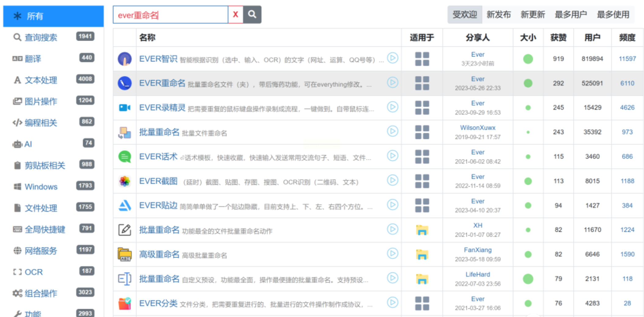Click the explorer icon in 高级重命名 row

(422, 254)
